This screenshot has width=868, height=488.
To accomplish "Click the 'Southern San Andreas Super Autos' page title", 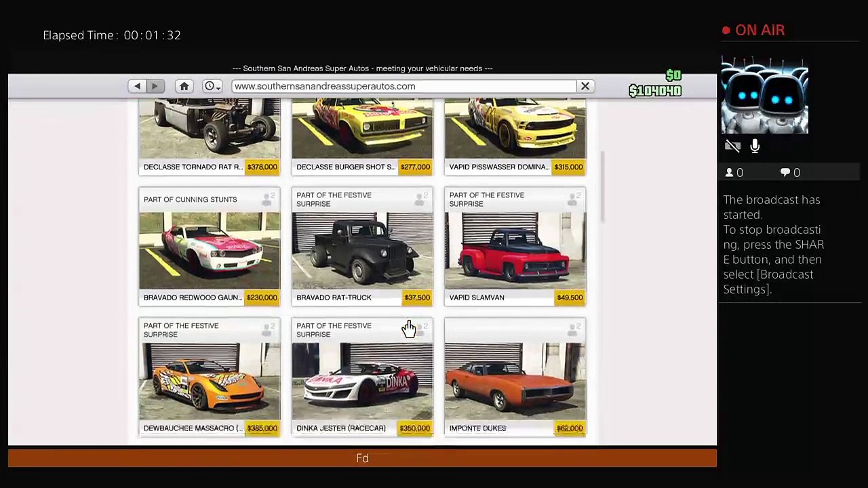I will point(362,68).
